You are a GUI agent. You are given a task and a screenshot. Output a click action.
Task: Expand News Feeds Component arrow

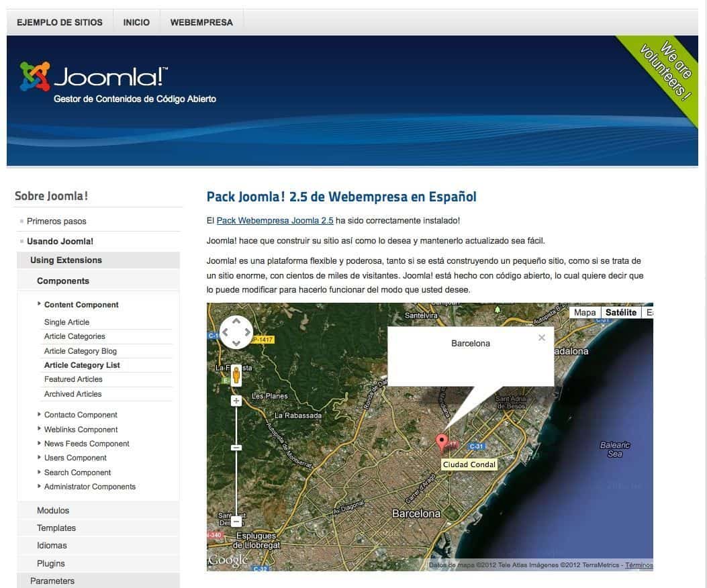39,443
